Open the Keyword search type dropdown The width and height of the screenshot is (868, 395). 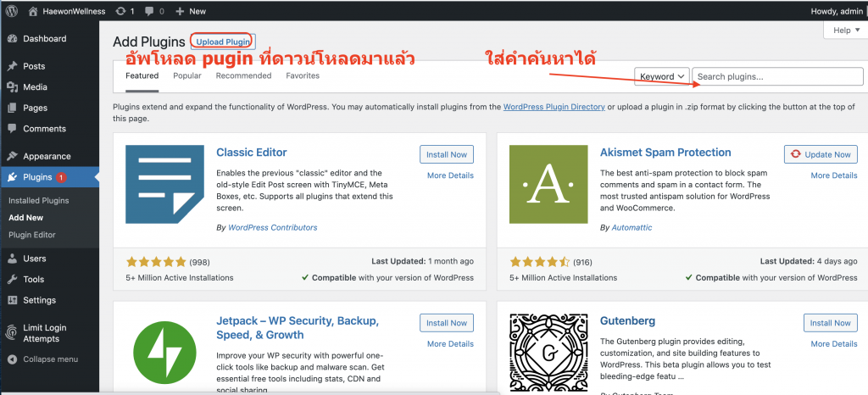(x=662, y=76)
